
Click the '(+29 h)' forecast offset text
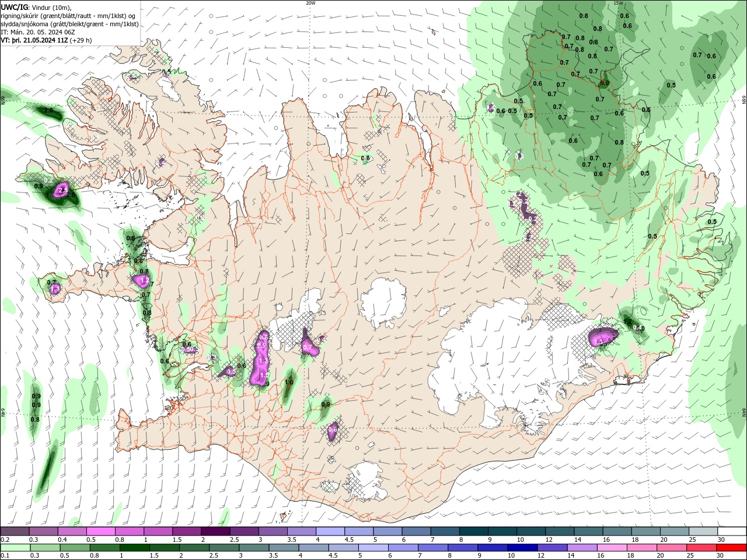coord(81,40)
